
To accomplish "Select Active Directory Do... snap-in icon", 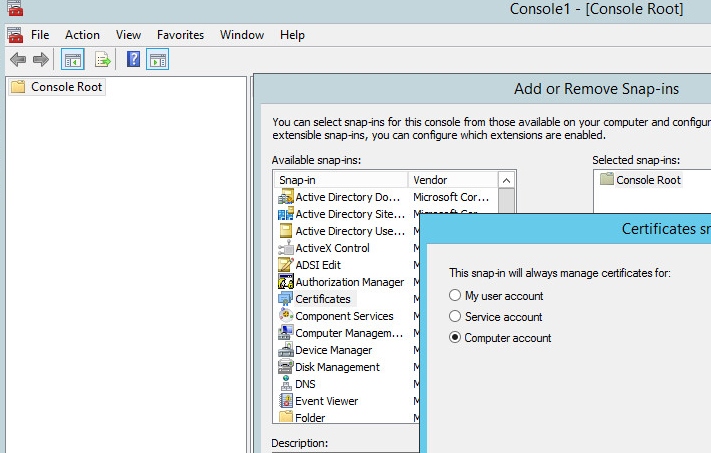I will [x=286, y=197].
